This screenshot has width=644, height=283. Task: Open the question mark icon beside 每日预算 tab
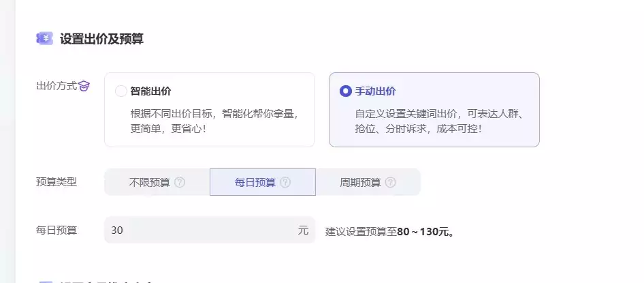(x=285, y=182)
